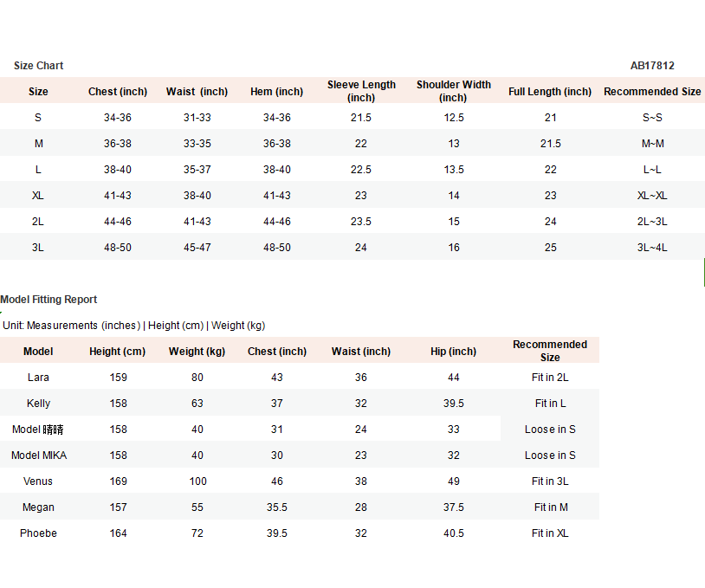The width and height of the screenshot is (705, 588).
Task: Click the product code AB17812
Action: [x=652, y=66]
